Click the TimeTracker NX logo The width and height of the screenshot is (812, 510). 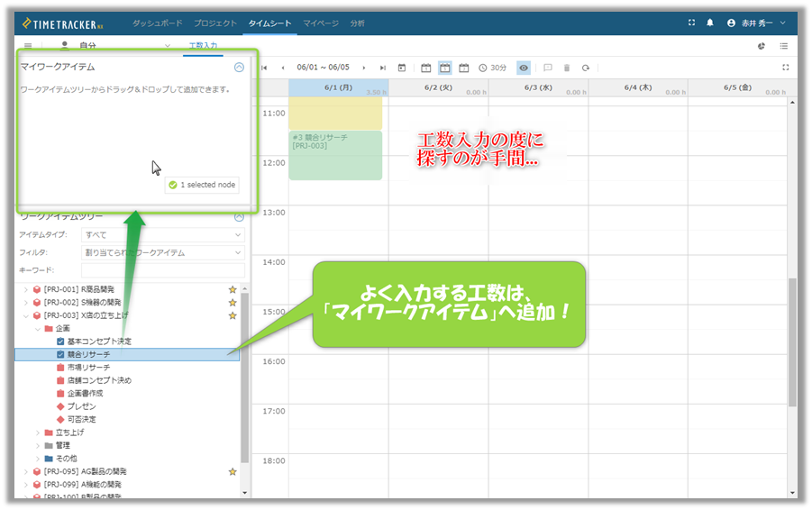[x=63, y=23]
